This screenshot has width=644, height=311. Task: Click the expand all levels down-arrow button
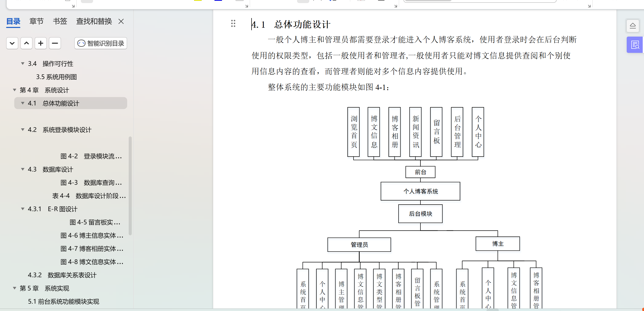coord(12,43)
